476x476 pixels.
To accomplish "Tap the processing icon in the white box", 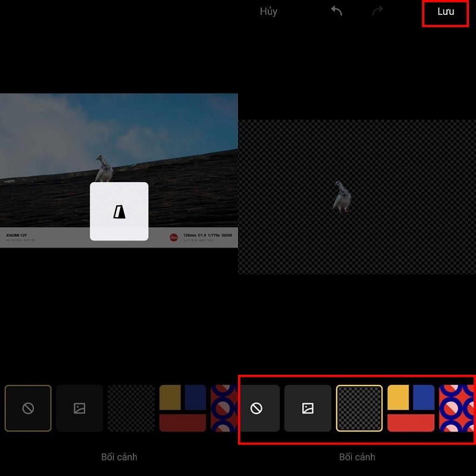I will coord(119,211).
